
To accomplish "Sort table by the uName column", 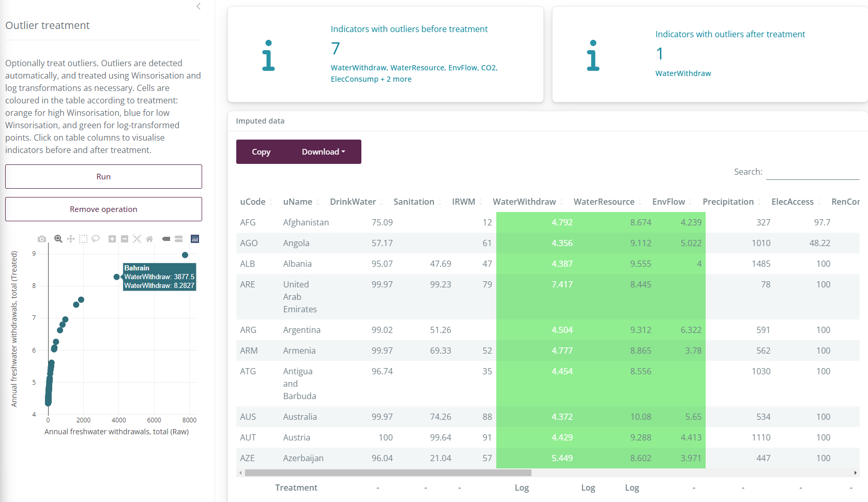I will coord(301,202).
